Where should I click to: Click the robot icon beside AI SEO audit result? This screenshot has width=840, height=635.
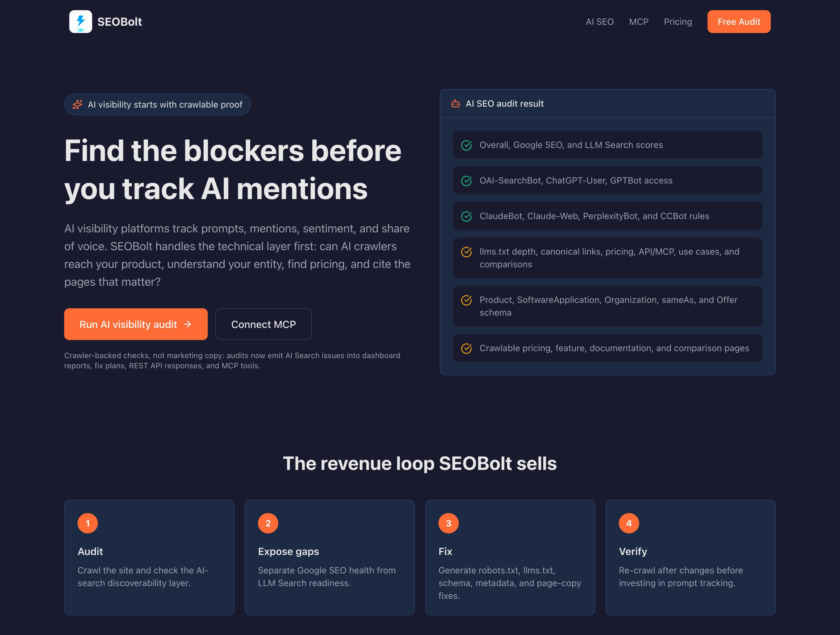[x=455, y=104]
